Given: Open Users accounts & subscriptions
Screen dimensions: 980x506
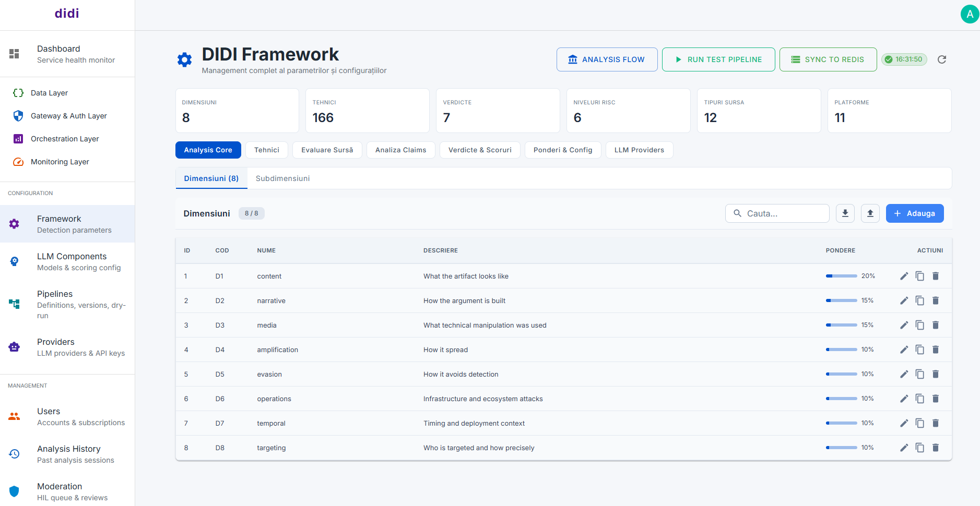Looking at the screenshot, I should (x=67, y=416).
